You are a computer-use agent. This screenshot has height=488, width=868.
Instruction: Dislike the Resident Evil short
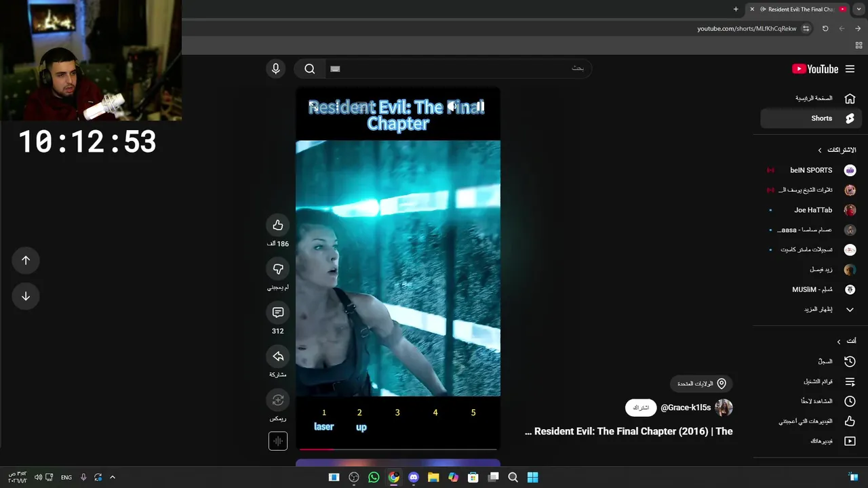pyautogui.click(x=278, y=269)
